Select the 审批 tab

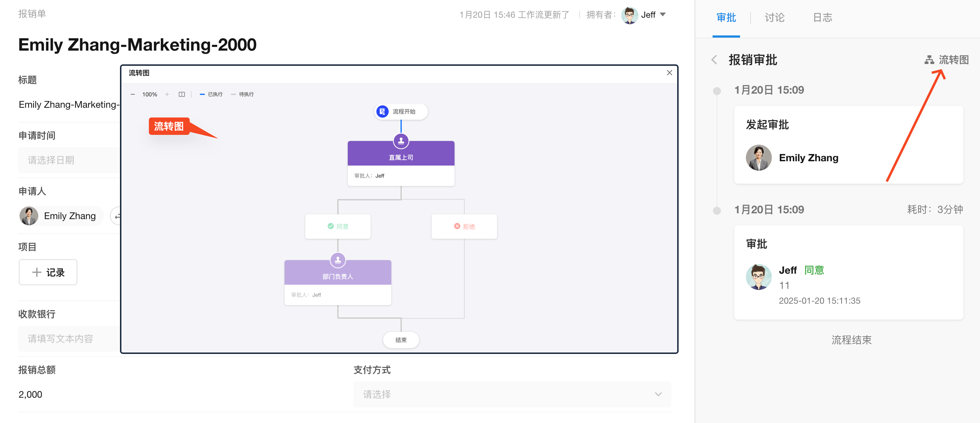coord(726,17)
